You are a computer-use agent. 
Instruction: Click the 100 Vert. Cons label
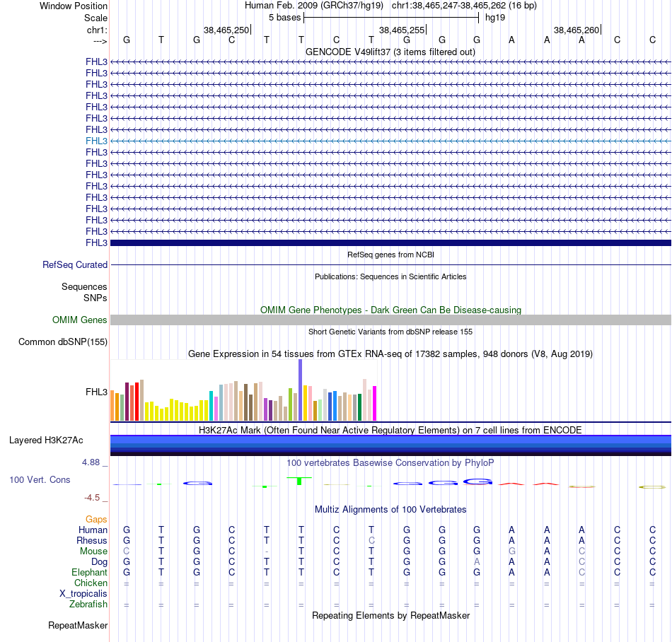(40, 479)
